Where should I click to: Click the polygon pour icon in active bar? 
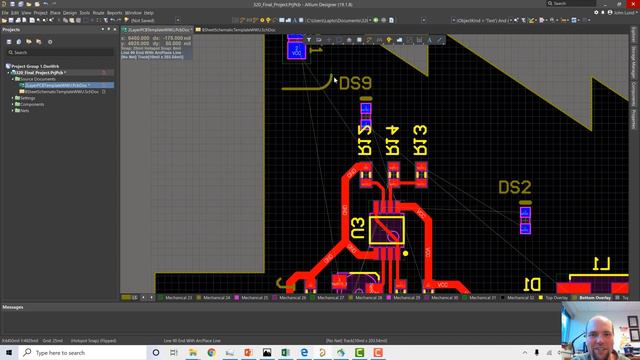coord(399,40)
